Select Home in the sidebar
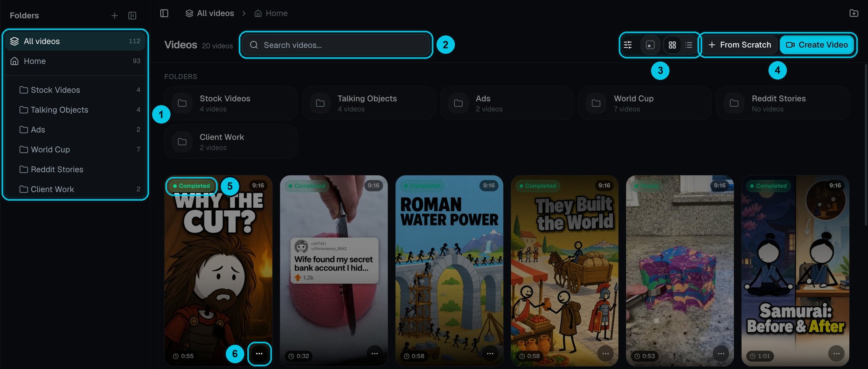 pos(75,61)
